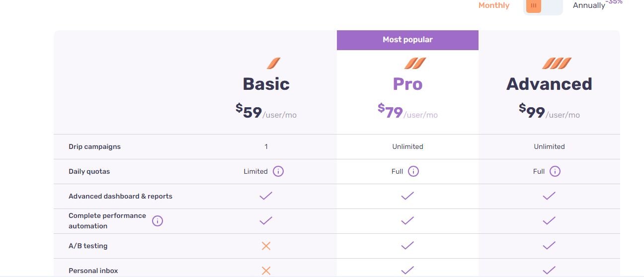Click orange X for Basic Personal inbox
This screenshot has width=644, height=277.
[266, 271]
